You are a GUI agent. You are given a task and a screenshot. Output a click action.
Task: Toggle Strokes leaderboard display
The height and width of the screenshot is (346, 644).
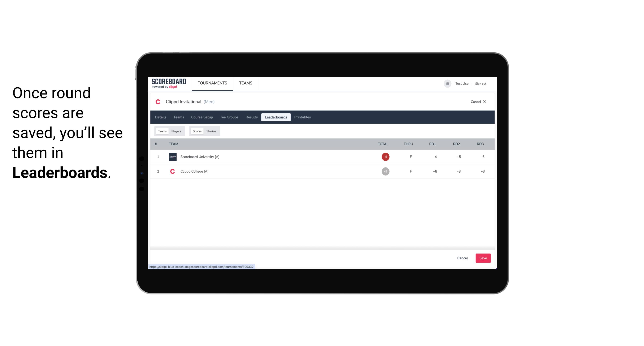pyautogui.click(x=211, y=131)
